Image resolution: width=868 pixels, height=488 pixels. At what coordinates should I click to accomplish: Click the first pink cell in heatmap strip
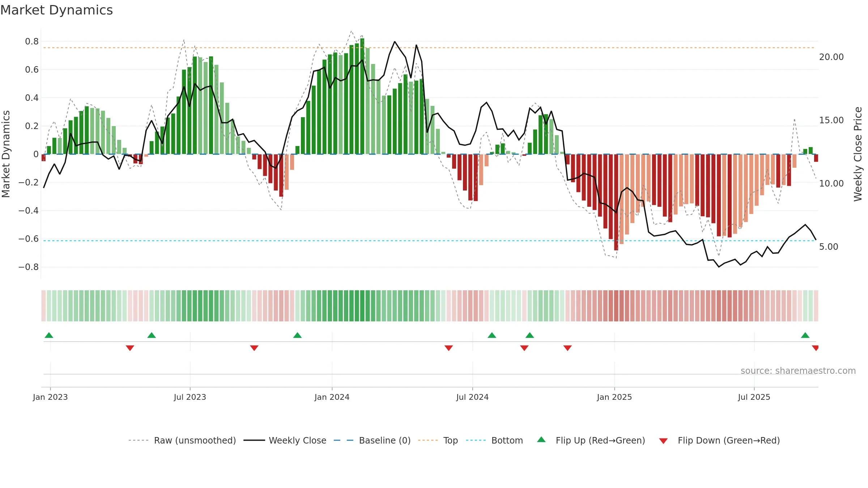[43, 306]
